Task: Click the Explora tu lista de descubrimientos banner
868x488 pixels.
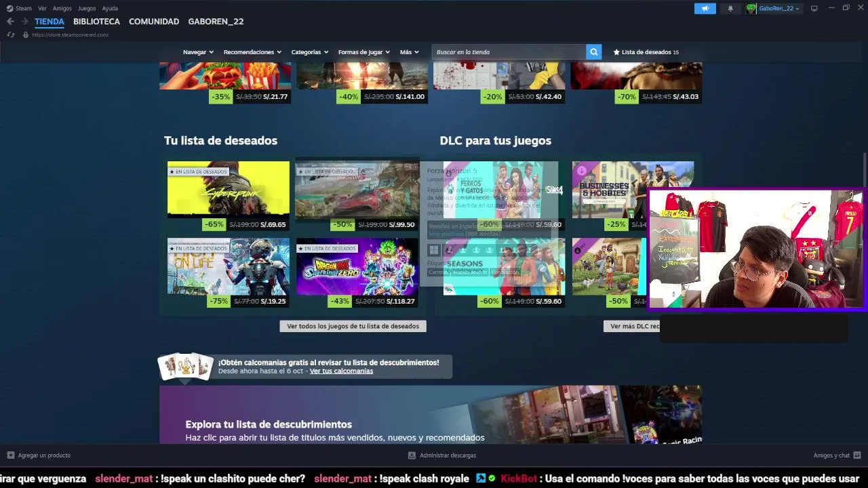Action: (x=431, y=415)
